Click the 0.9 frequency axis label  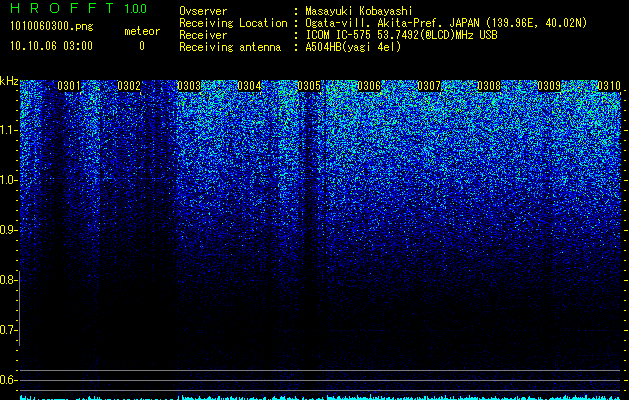pyautogui.click(x=8, y=230)
